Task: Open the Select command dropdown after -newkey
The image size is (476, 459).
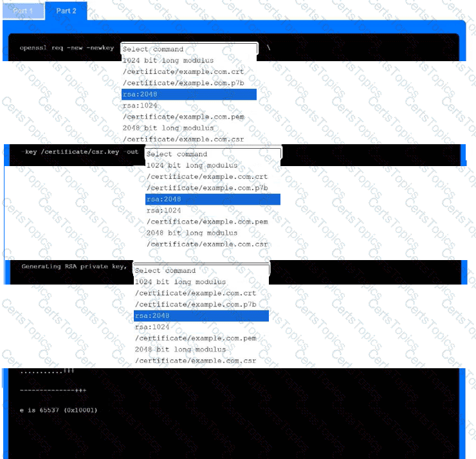Action: click(x=189, y=49)
